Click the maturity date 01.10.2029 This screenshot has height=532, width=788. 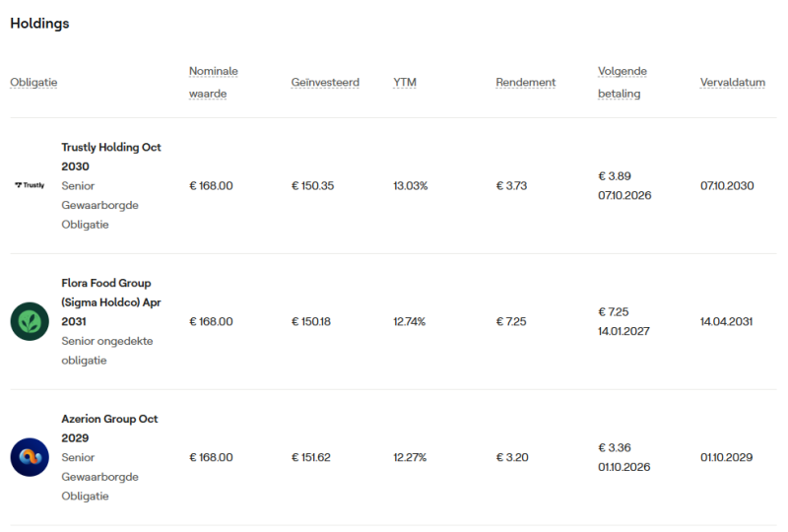(727, 457)
